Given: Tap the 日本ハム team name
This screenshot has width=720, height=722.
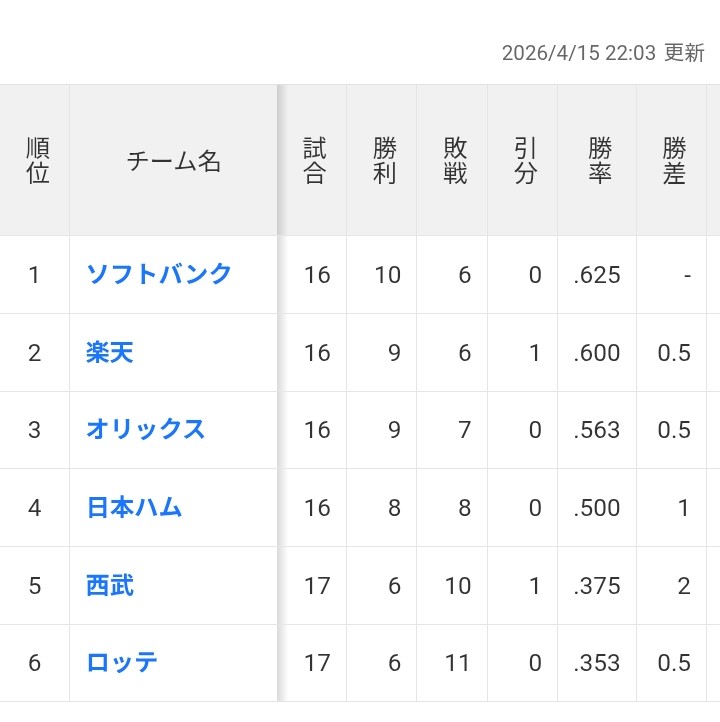Looking at the screenshot, I should tap(134, 507).
